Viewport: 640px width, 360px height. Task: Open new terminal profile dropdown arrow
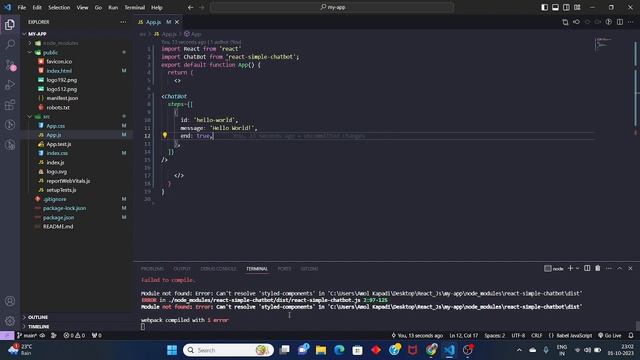pos(578,268)
